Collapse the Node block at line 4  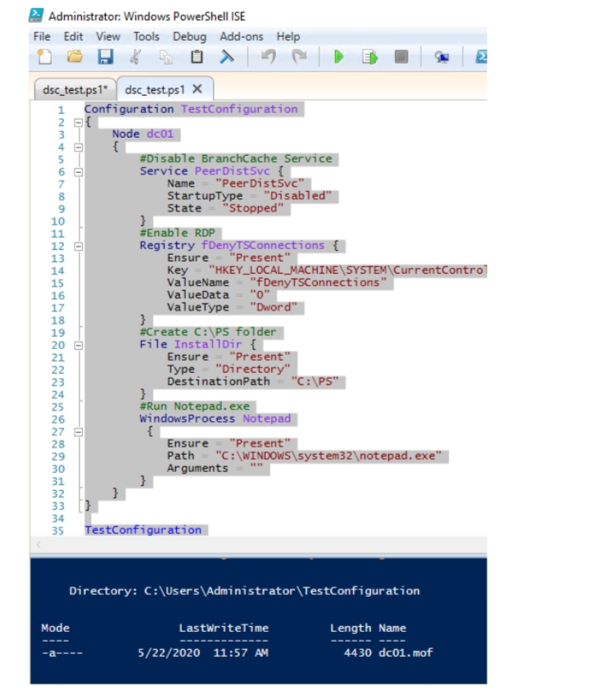click(79, 148)
